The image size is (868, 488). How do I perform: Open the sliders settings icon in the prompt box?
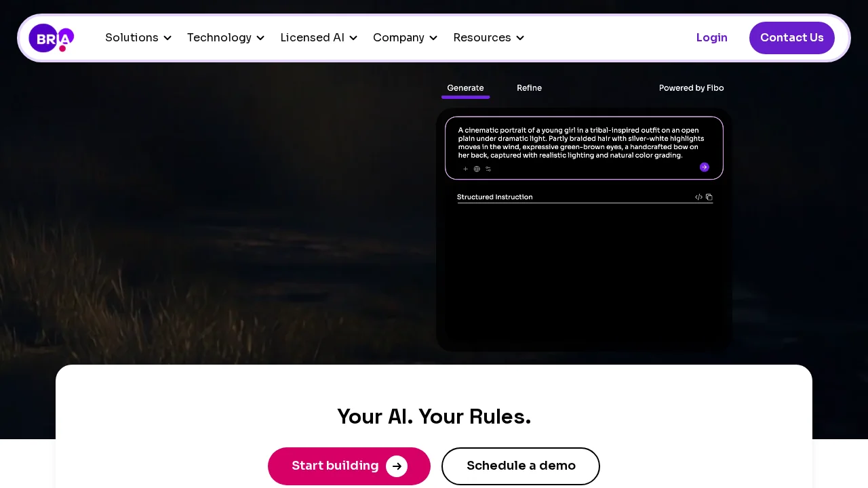point(488,169)
